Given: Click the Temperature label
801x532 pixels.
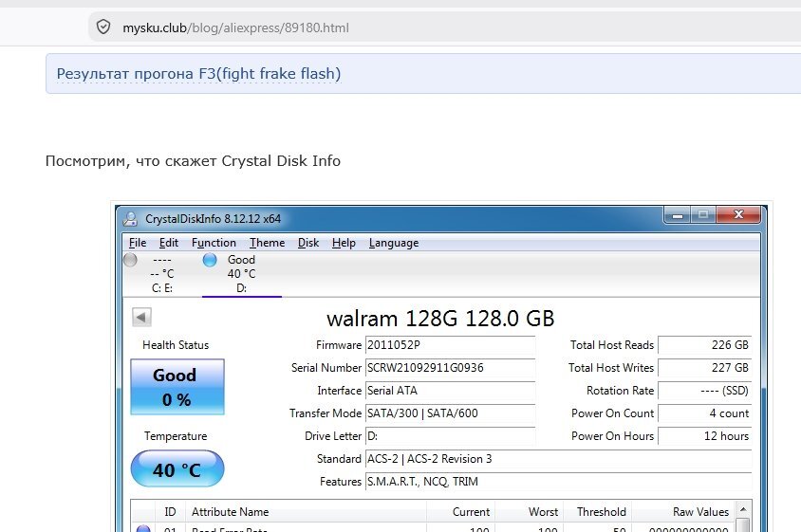Looking at the screenshot, I should pos(176,436).
